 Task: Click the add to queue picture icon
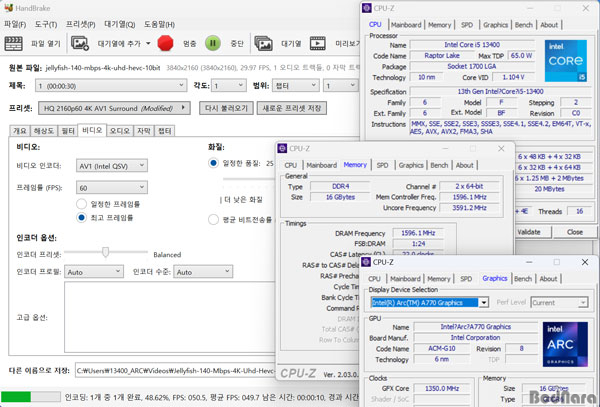tap(80, 44)
